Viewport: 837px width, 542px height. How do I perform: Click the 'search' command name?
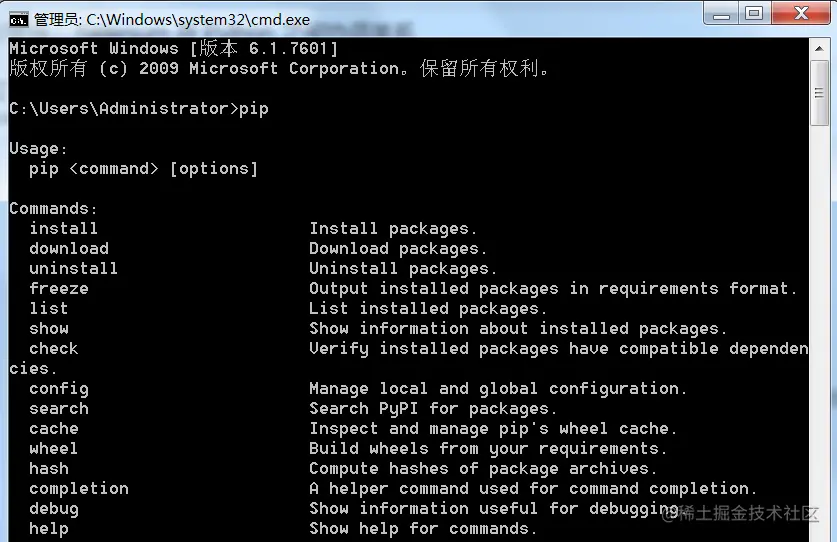[x=59, y=409]
